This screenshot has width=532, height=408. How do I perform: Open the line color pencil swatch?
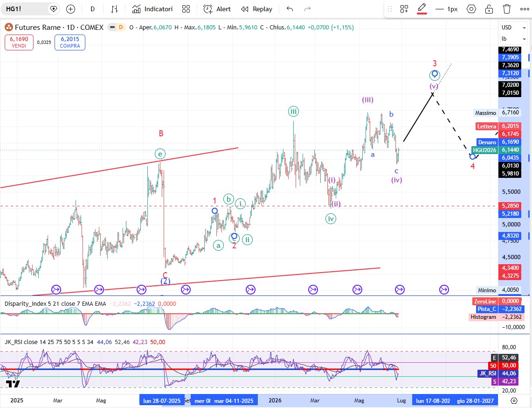[422, 8]
